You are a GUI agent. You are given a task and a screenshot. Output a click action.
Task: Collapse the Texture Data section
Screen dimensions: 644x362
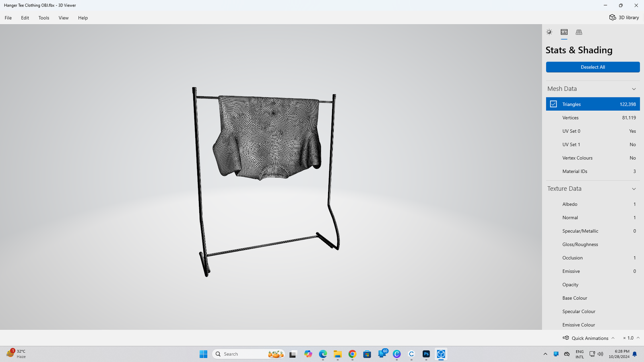634,189
